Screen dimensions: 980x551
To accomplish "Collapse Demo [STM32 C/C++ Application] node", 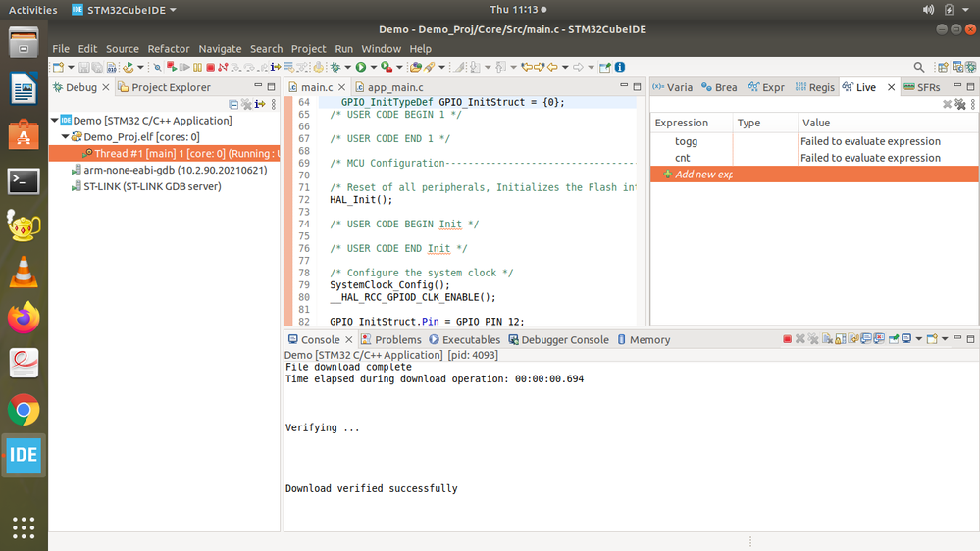I will coord(55,121).
